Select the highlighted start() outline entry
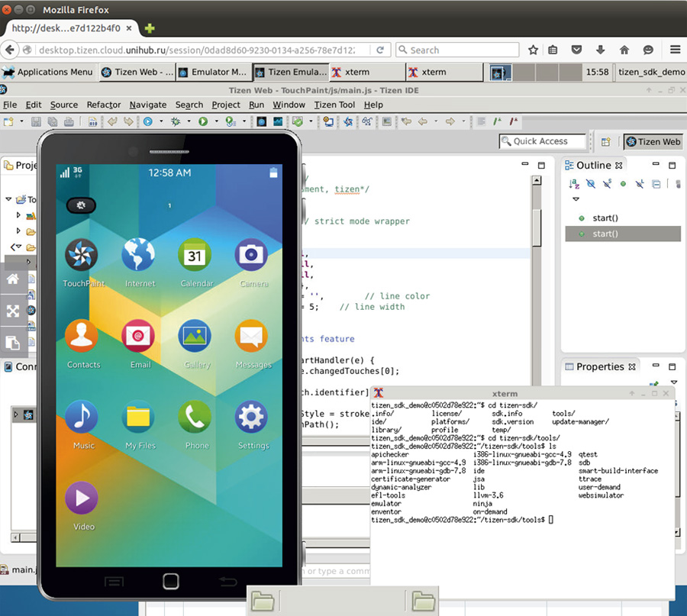The height and width of the screenshot is (616, 687). (623, 234)
